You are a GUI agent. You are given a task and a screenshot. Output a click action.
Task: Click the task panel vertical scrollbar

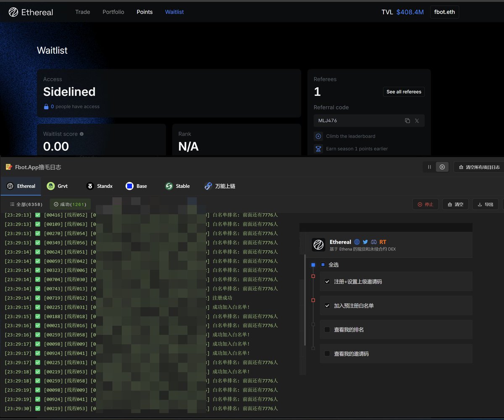pos(305,299)
